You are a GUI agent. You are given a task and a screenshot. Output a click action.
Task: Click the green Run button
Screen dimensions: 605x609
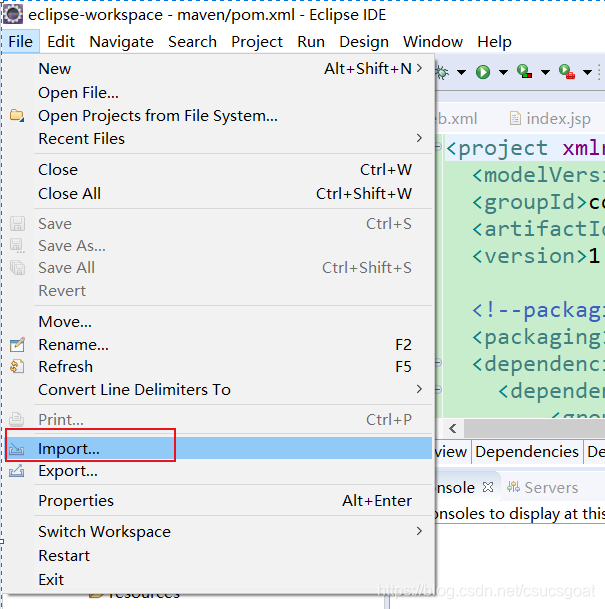[x=483, y=72]
